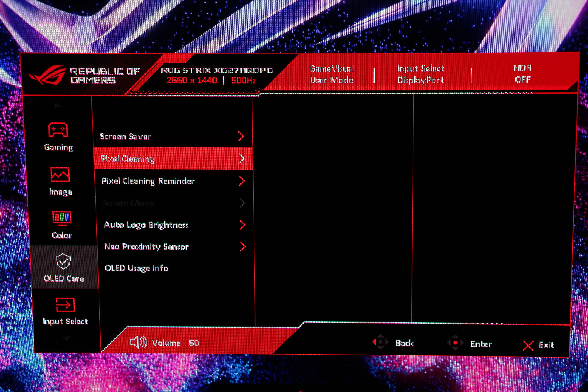Click the Volume speaker icon

coord(138,342)
